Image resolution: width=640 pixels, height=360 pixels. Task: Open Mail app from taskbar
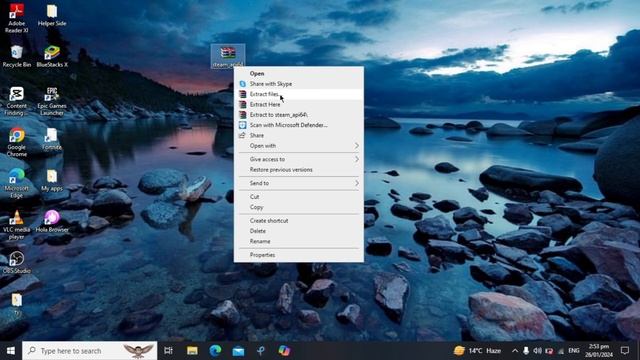tap(238, 351)
